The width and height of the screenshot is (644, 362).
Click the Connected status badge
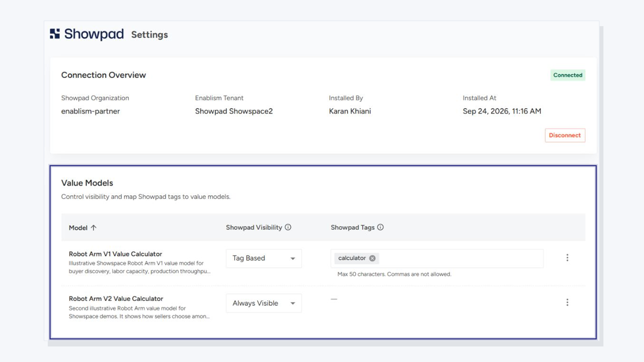pyautogui.click(x=568, y=75)
